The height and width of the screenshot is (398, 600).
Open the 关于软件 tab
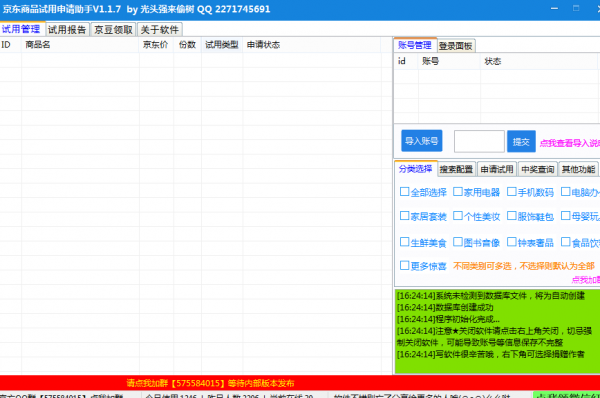pos(160,30)
